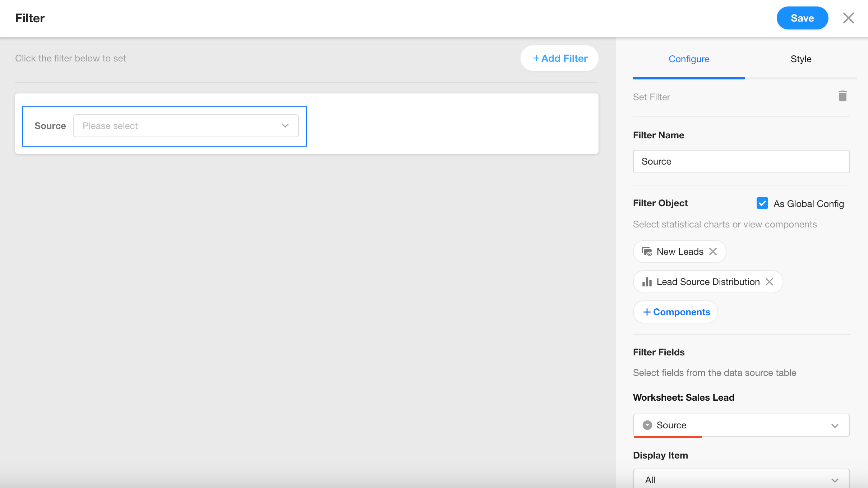Image resolution: width=868 pixels, height=488 pixels.
Task: Add more Components to filter object
Action: (676, 312)
